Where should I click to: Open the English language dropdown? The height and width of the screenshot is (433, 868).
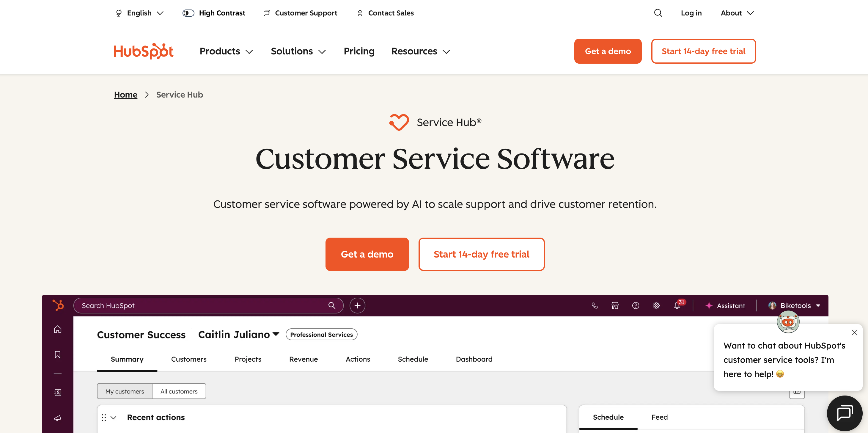(x=139, y=13)
